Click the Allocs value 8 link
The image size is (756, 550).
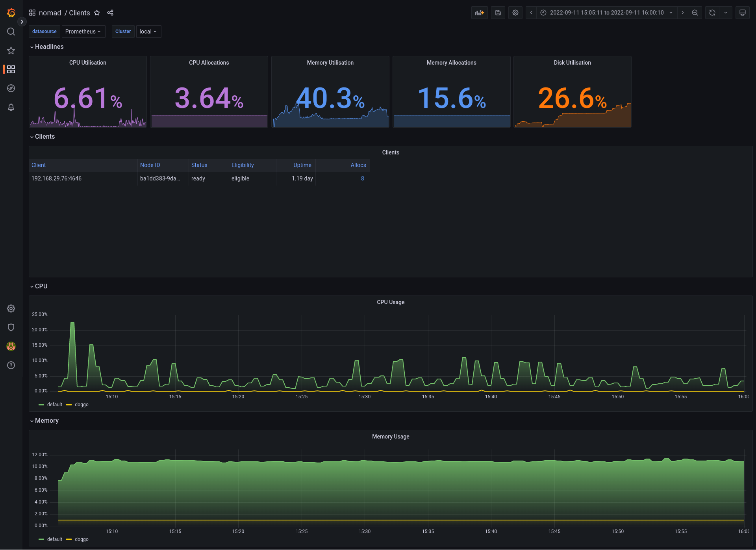tap(362, 178)
